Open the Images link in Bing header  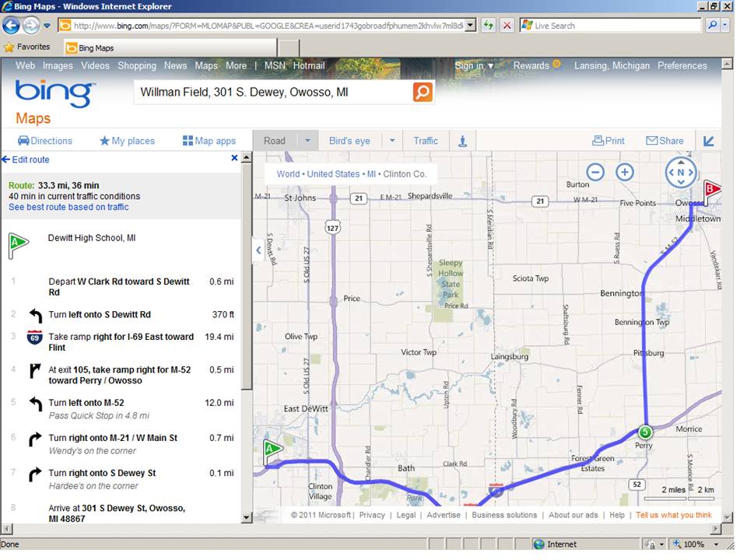(x=58, y=65)
